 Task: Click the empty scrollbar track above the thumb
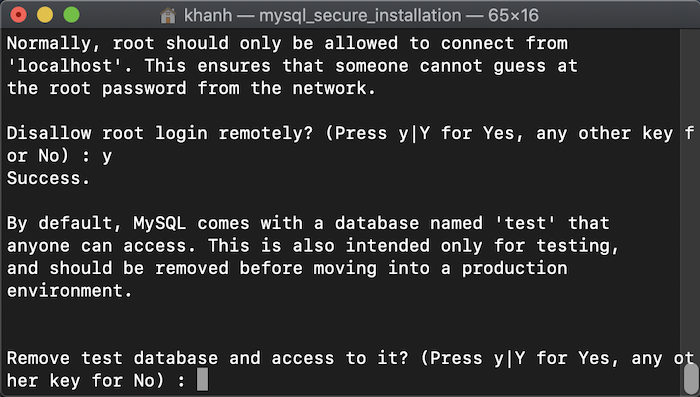[x=691, y=194]
